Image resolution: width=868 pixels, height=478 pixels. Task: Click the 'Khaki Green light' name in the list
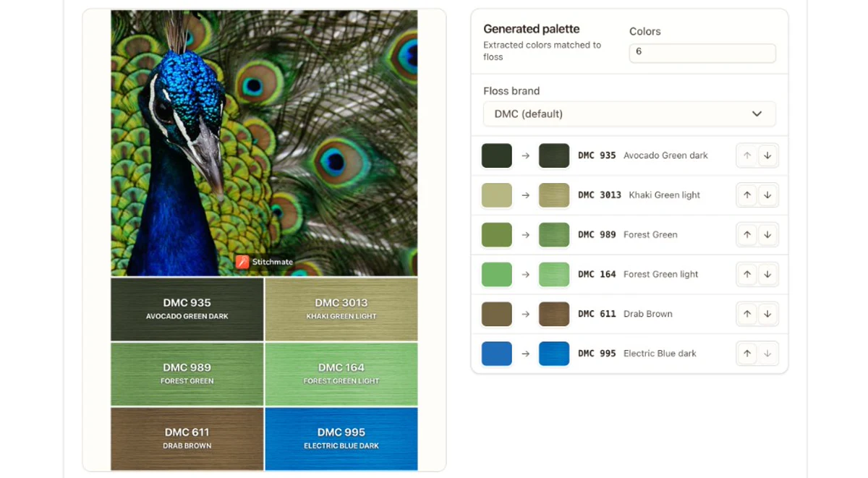pos(665,195)
